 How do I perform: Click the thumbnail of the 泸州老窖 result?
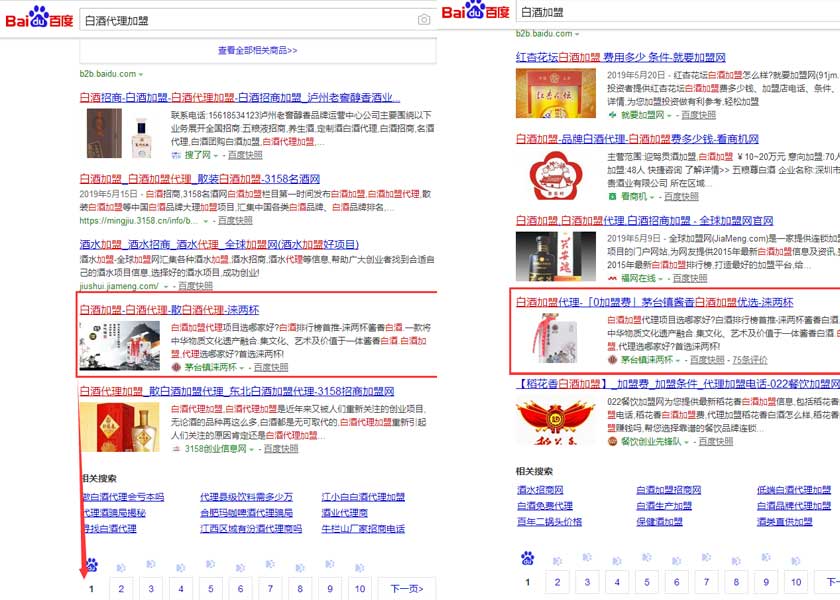coord(119,133)
